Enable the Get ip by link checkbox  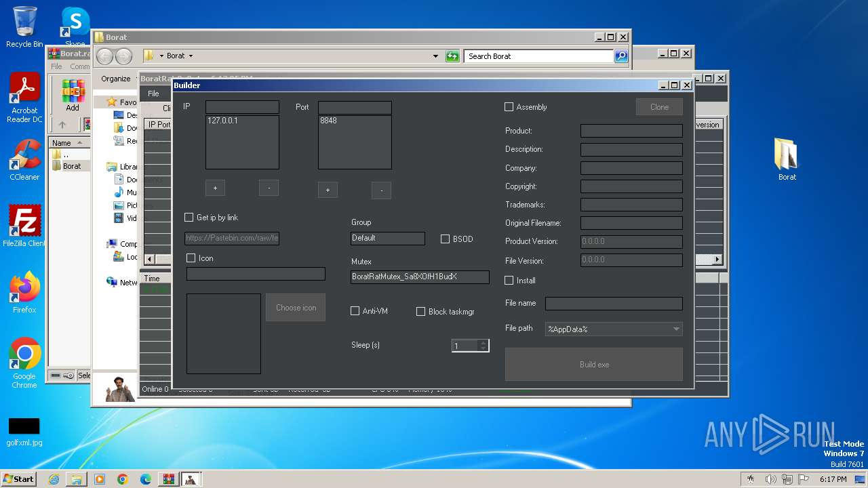pos(189,218)
